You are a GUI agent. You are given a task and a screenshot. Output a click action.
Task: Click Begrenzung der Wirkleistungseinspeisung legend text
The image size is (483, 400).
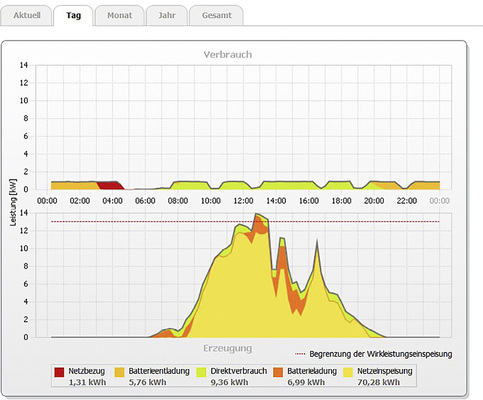381,354
